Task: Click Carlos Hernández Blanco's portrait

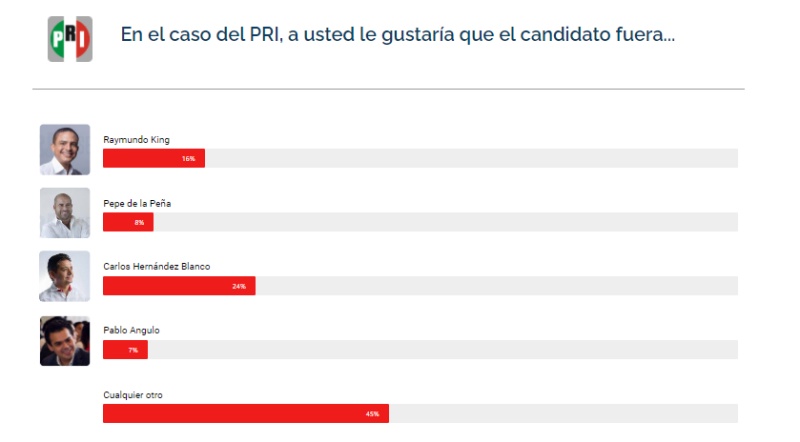Action: pyautogui.click(x=65, y=276)
